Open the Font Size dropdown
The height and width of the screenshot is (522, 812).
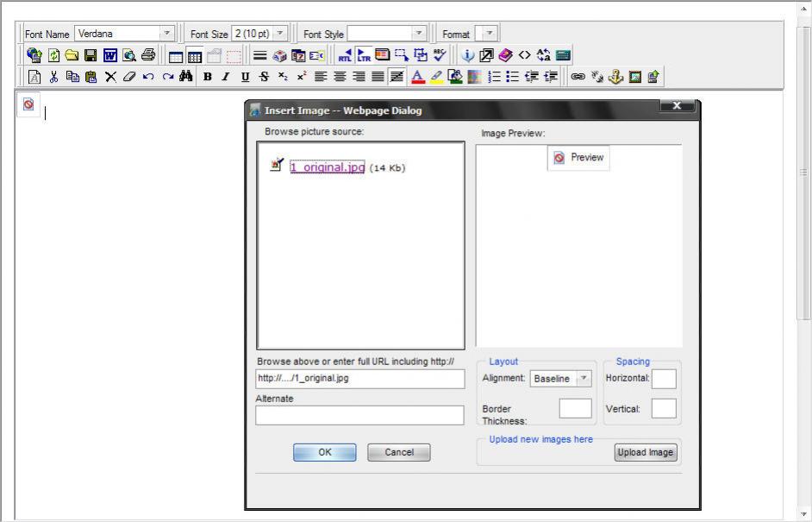click(259, 34)
